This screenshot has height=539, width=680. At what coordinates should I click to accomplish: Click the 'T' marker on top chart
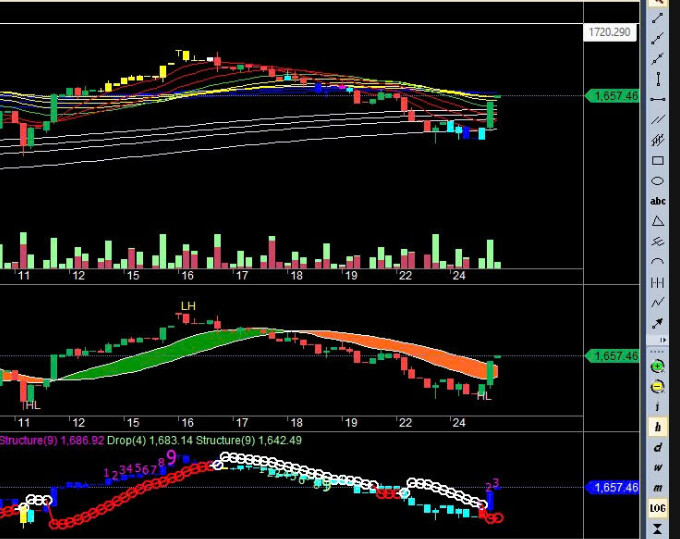[178, 53]
